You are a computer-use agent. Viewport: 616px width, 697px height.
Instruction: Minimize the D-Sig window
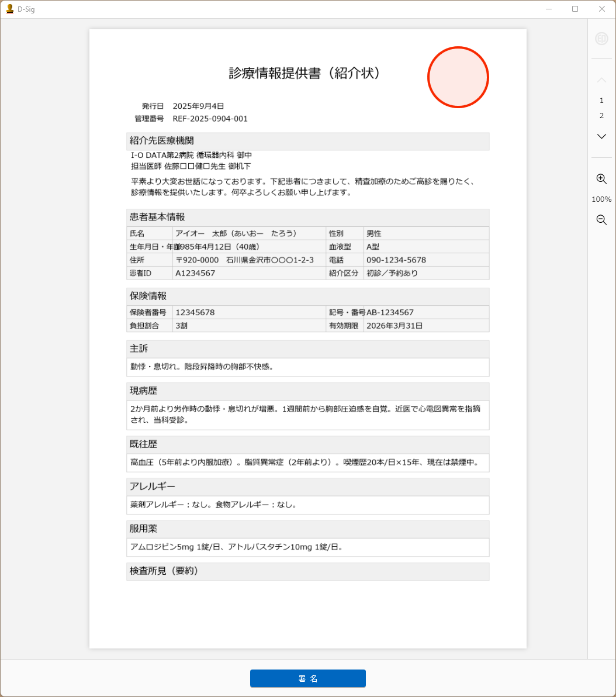[549, 9]
